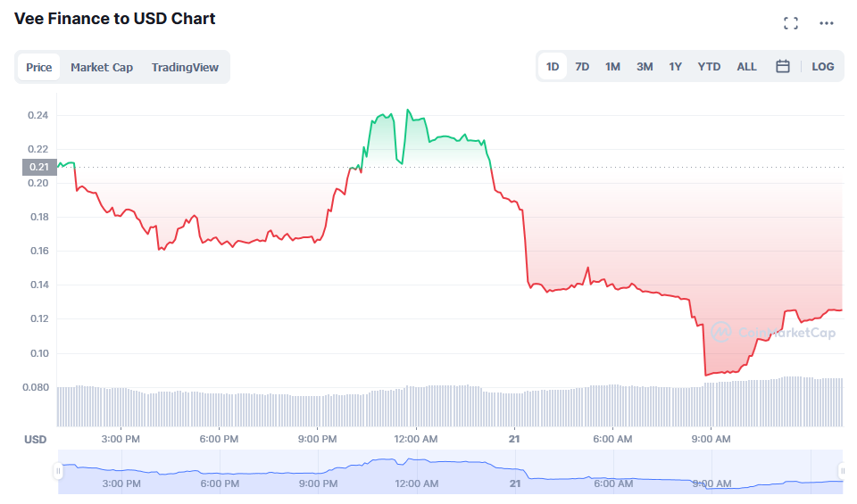Viewport: 857px width, 504px height.
Task: Click left handle of range navigator
Action: (59, 470)
